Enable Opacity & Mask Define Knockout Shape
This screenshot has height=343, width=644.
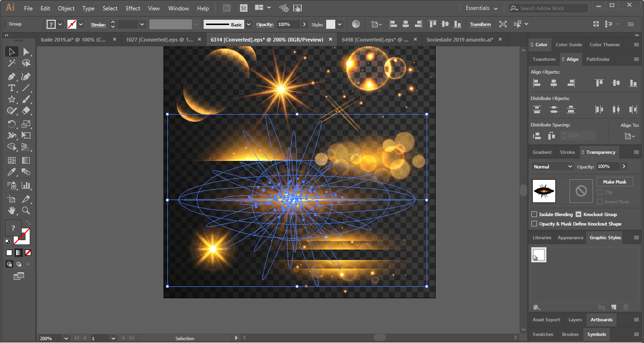(535, 224)
